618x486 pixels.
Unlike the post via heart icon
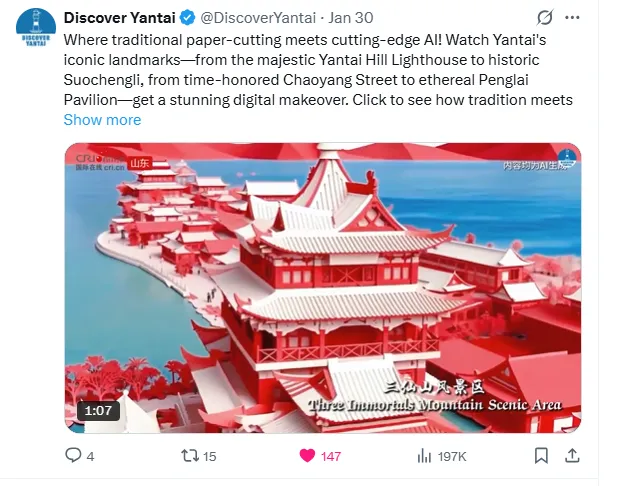(307, 456)
